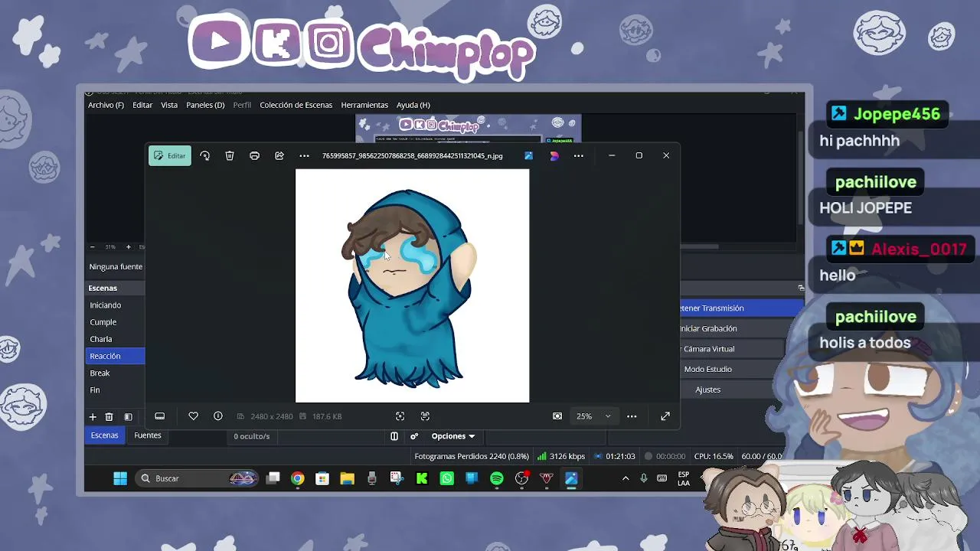
Task: Click the fit-to-window icon in Photos
Action: [557, 416]
